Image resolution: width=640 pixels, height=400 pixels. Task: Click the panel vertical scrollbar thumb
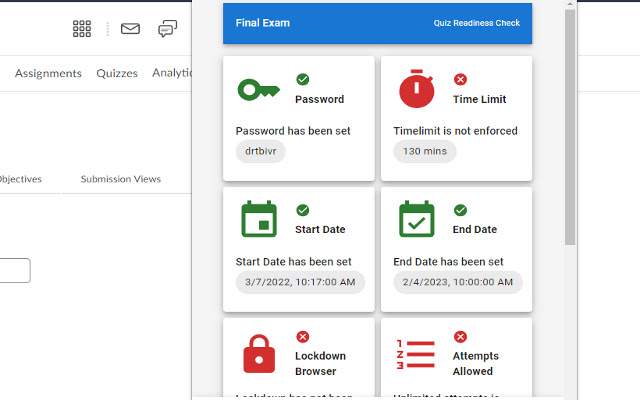tap(570, 127)
